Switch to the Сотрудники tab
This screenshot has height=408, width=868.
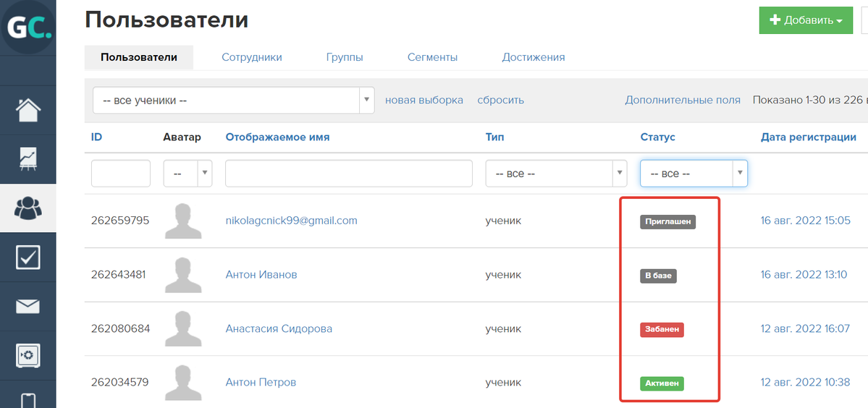pos(252,57)
